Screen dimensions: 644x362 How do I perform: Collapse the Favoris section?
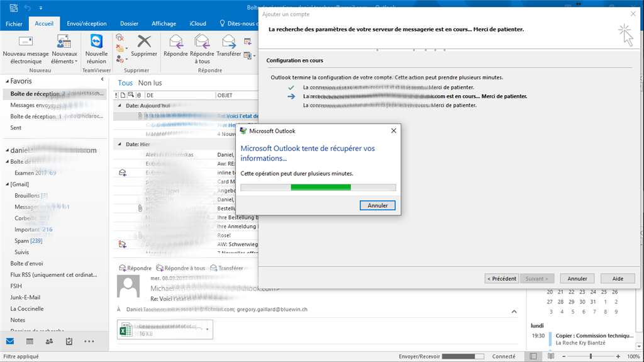(x=7, y=81)
